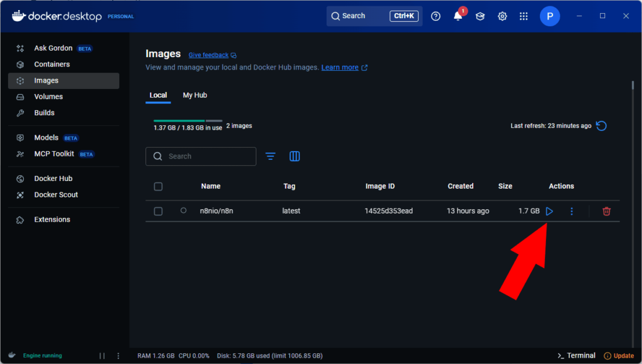
Task: Click the Engine running status text
Action: 43,356
